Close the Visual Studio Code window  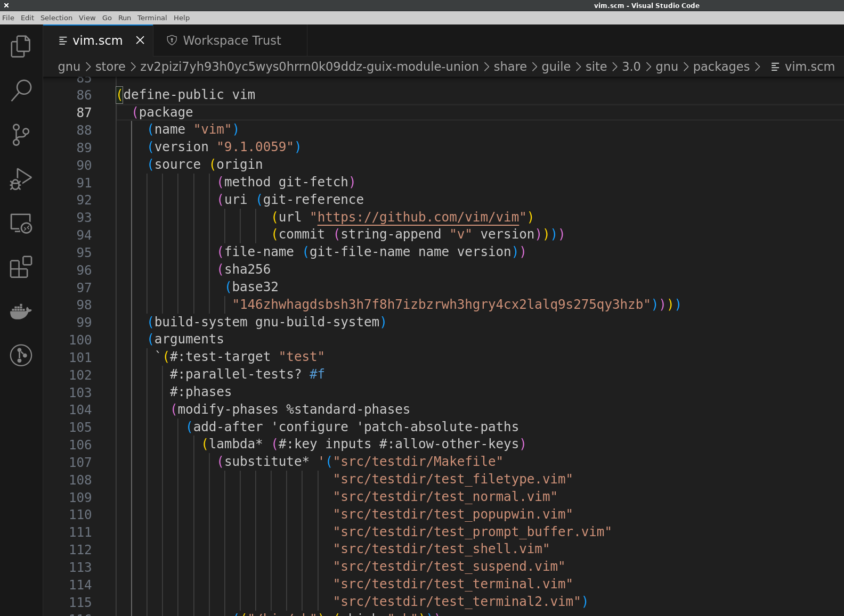click(x=6, y=5)
